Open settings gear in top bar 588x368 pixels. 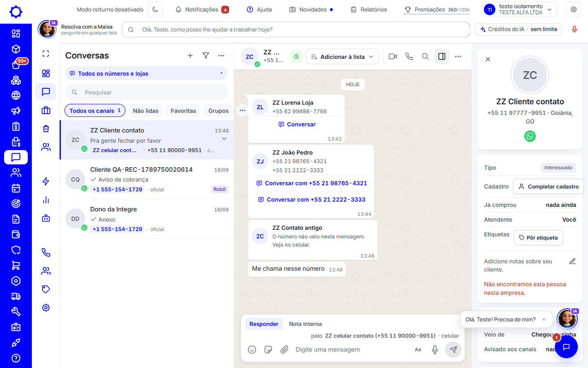574,9
